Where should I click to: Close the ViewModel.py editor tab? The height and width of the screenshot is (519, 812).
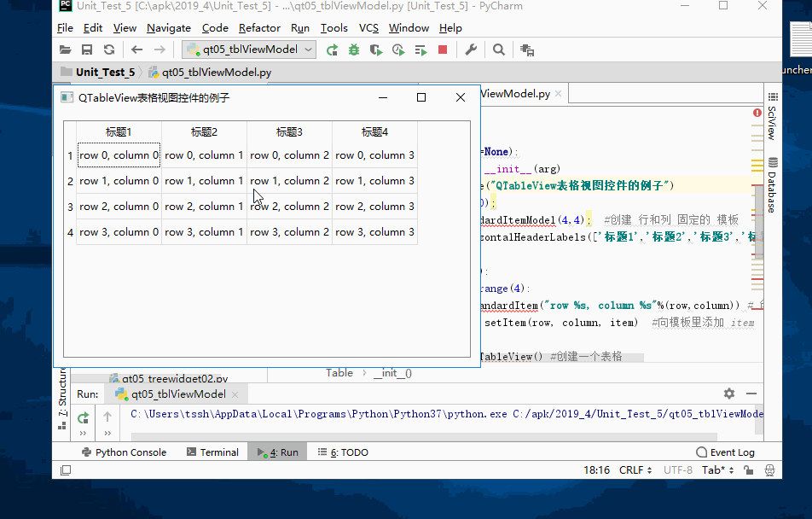(558, 94)
